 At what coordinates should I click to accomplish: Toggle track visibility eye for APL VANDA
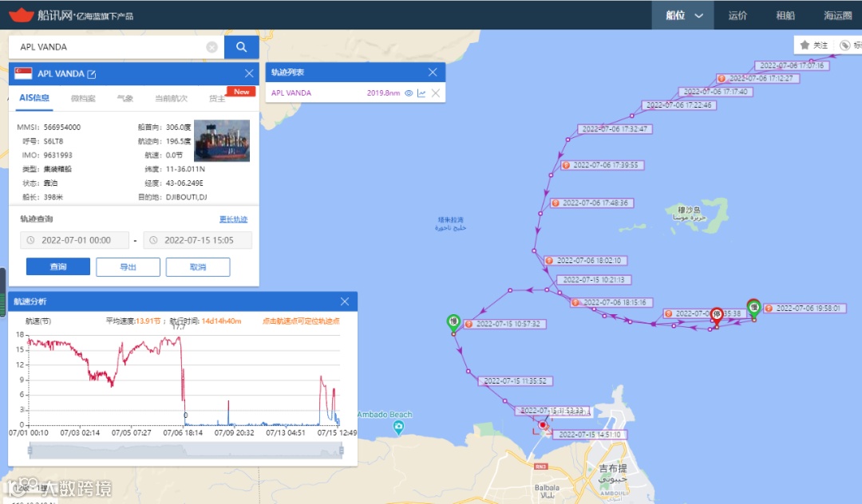pos(409,93)
